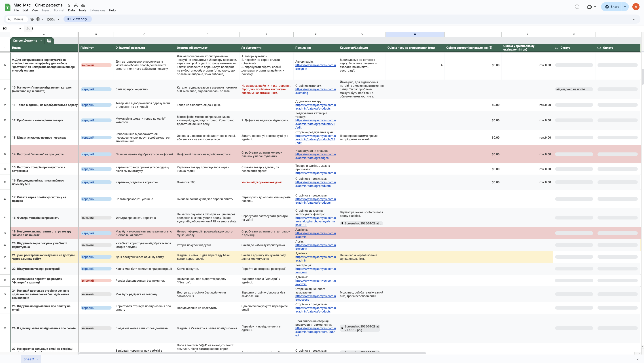Star this spreadsheet document
Viewport: 644px width, 363px height.
69,5
